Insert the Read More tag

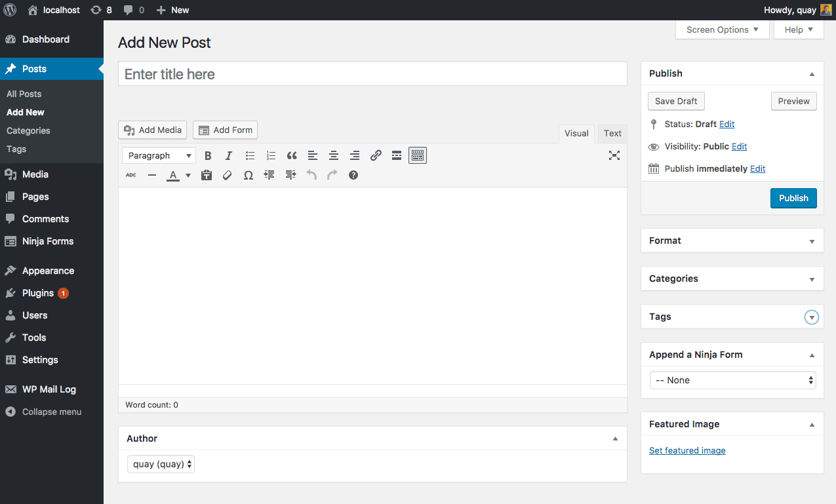pos(397,156)
